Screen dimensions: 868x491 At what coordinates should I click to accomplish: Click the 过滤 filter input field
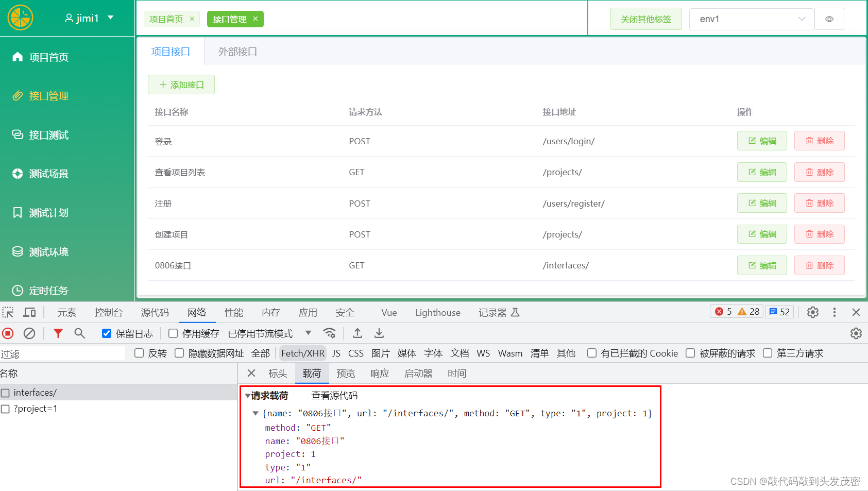62,353
